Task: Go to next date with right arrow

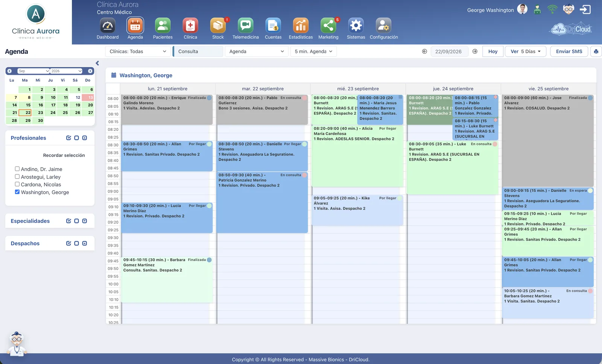Action: 475,52
